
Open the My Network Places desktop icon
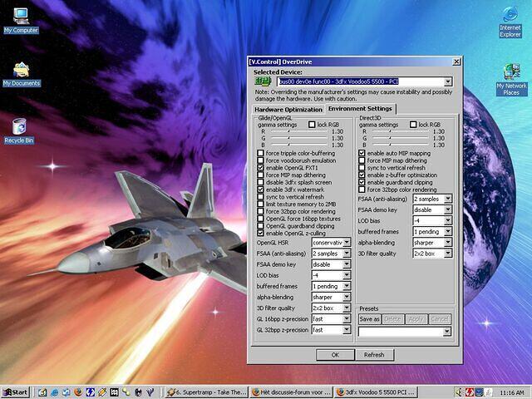[511, 79]
